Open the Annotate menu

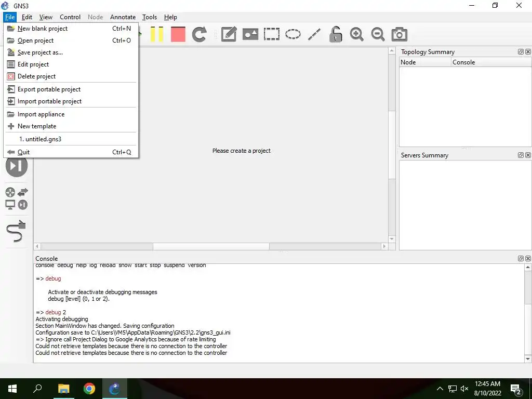[123, 17]
